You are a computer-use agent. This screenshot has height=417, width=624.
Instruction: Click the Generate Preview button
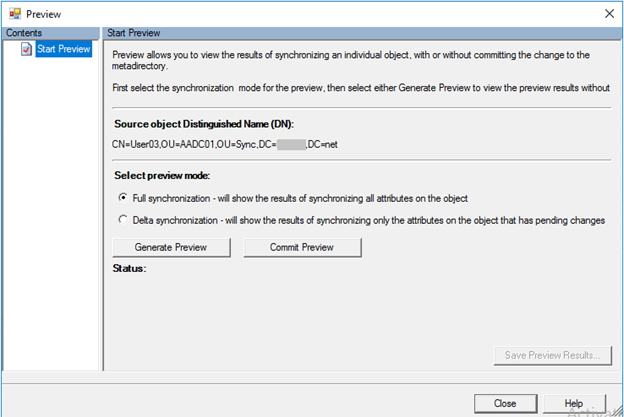pos(169,246)
